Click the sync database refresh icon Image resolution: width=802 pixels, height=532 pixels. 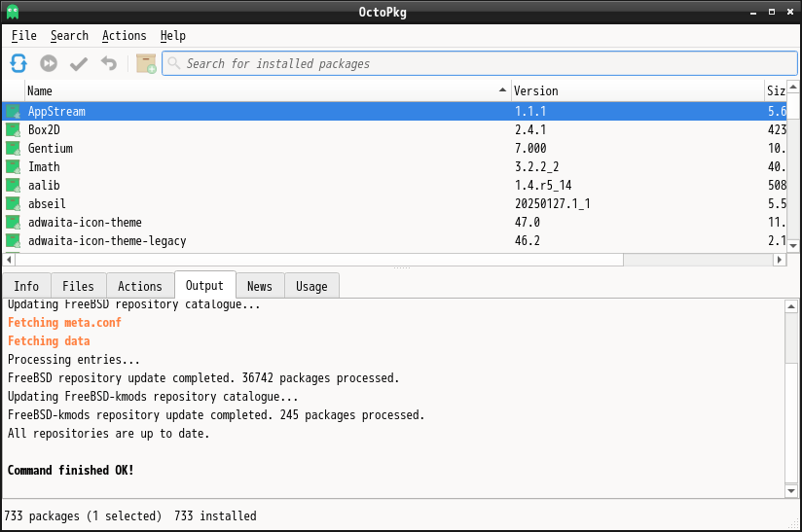[18, 63]
